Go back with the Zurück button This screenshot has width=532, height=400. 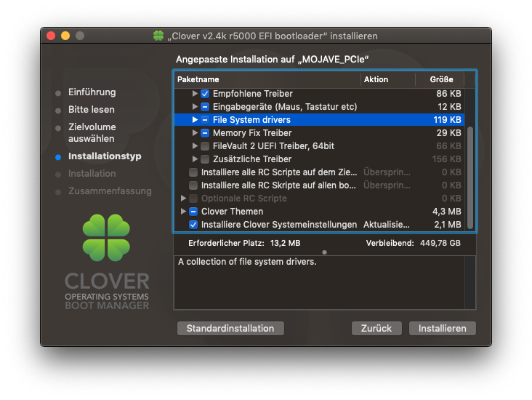coord(376,328)
